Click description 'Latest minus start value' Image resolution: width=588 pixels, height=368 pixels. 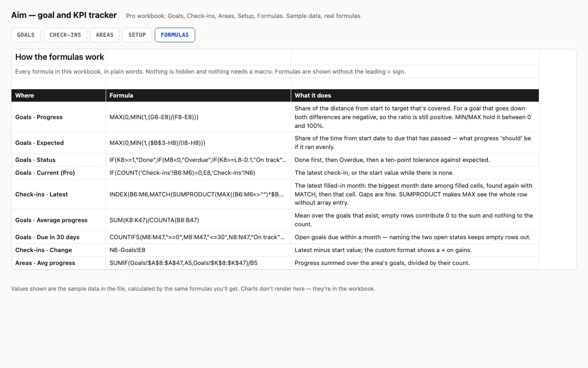point(415,250)
